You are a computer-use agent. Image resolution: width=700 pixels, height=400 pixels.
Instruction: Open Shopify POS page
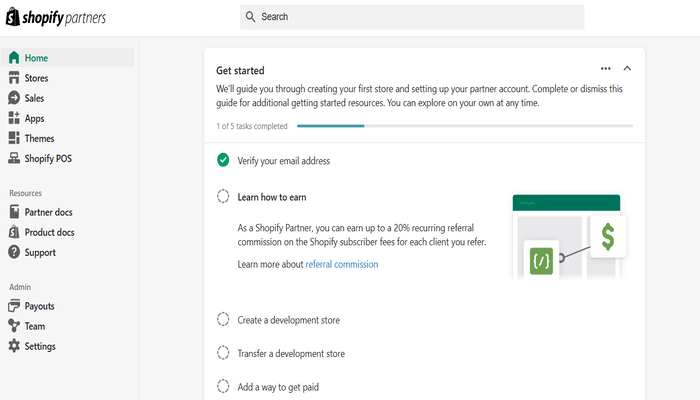pyautogui.click(x=48, y=158)
